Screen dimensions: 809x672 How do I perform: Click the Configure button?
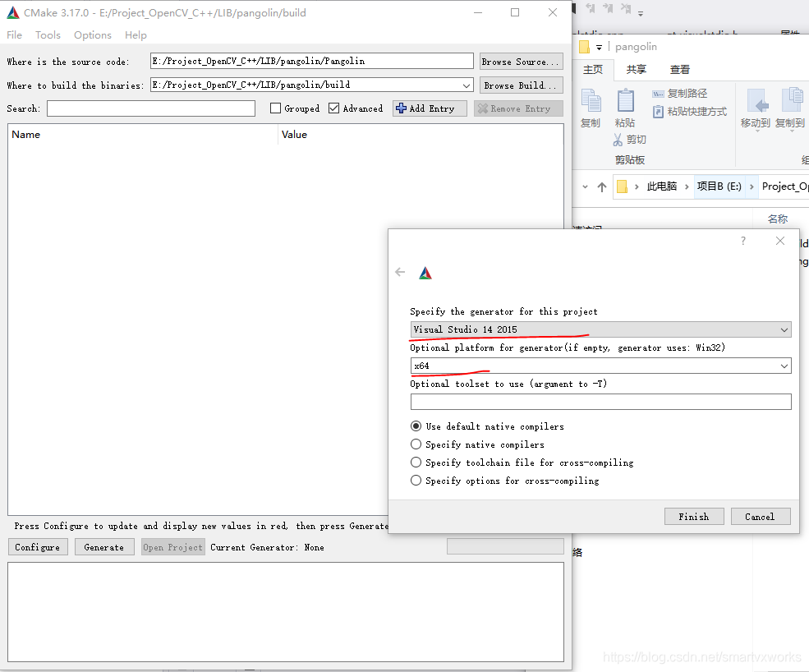pos(38,547)
